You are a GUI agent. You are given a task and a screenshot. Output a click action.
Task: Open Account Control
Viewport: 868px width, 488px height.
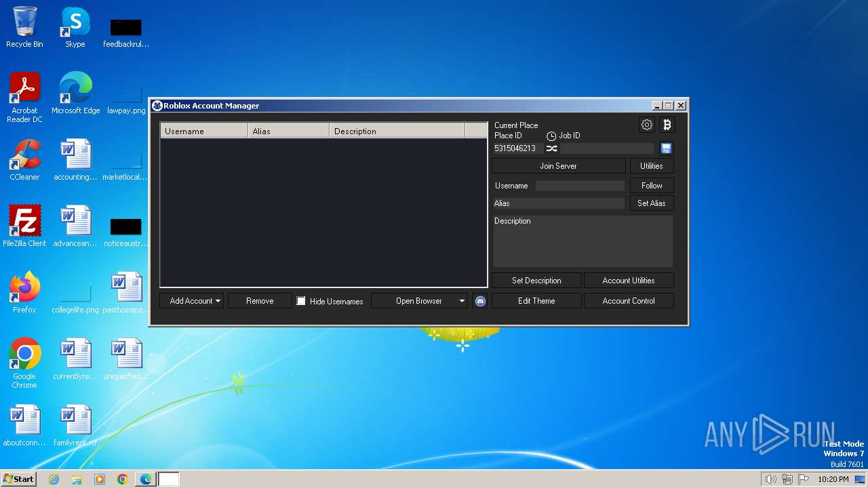[x=629, y=301]
